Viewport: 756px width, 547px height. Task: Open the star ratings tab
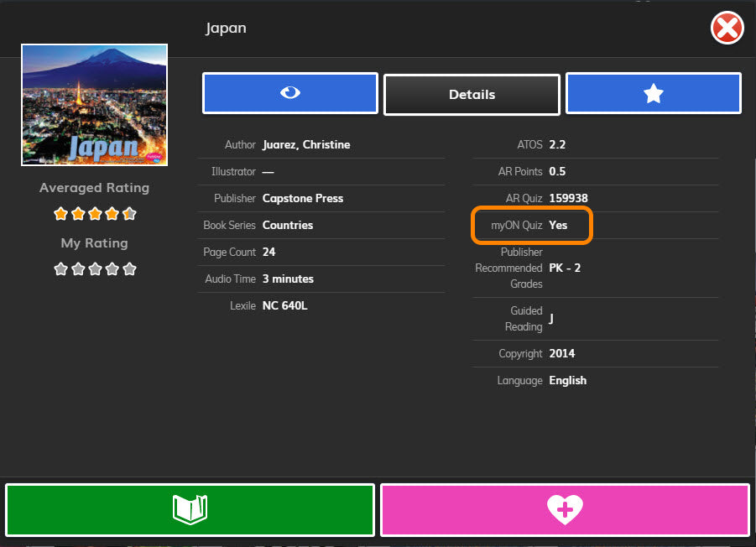click(653, 93)
